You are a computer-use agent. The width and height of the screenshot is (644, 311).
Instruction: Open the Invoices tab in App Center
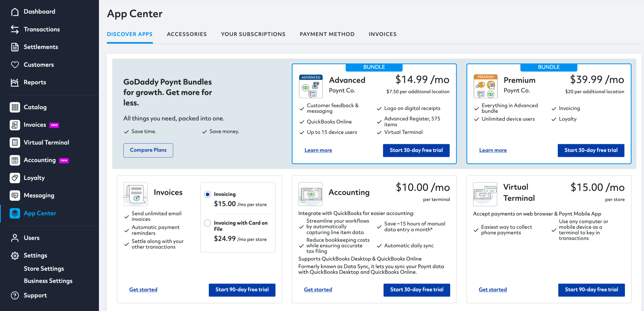click(383, 34)
